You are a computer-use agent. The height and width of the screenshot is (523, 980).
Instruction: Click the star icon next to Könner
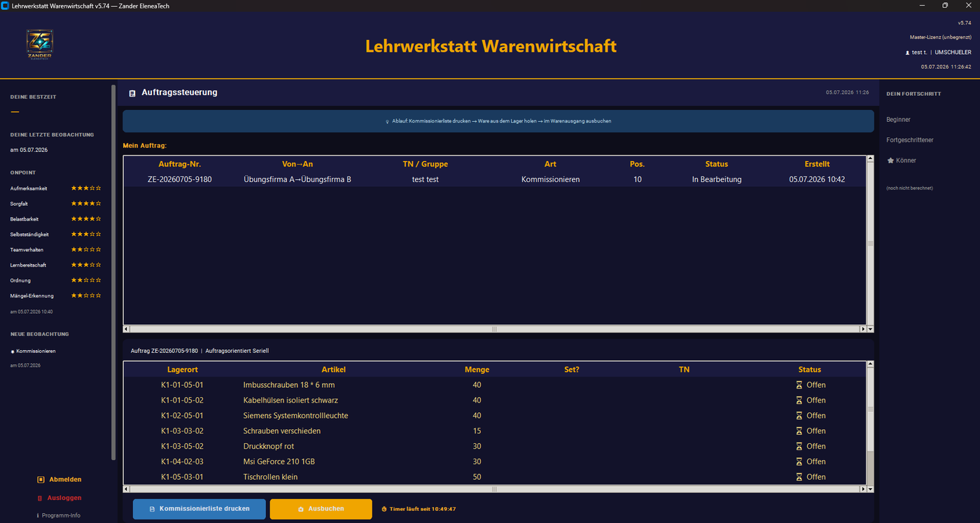pos(890,160)
